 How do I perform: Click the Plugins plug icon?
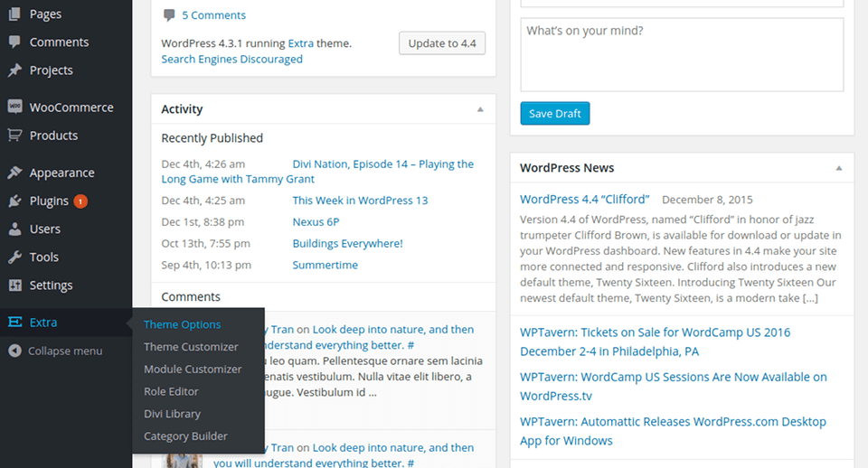[x=14, y=201]
